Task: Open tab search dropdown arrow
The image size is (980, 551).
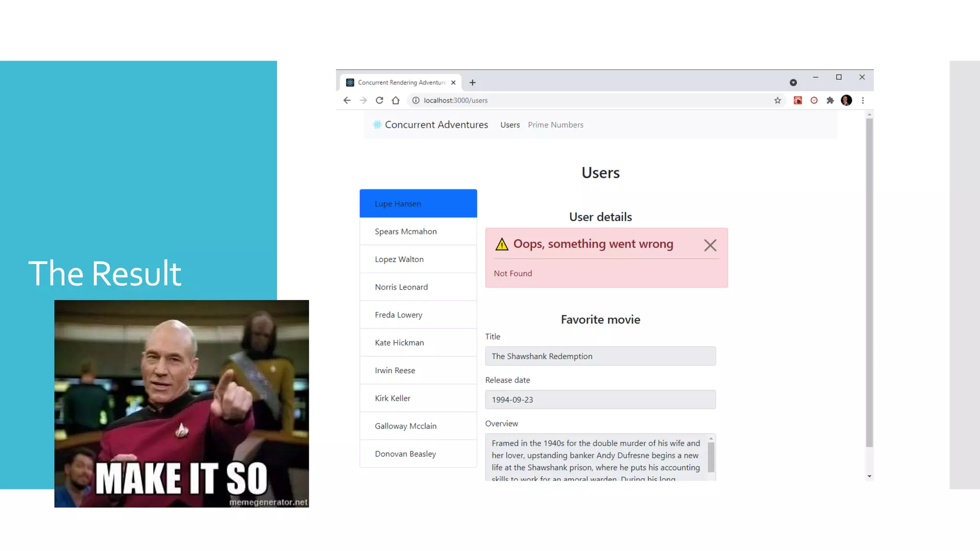Action: tap(793, 83)
